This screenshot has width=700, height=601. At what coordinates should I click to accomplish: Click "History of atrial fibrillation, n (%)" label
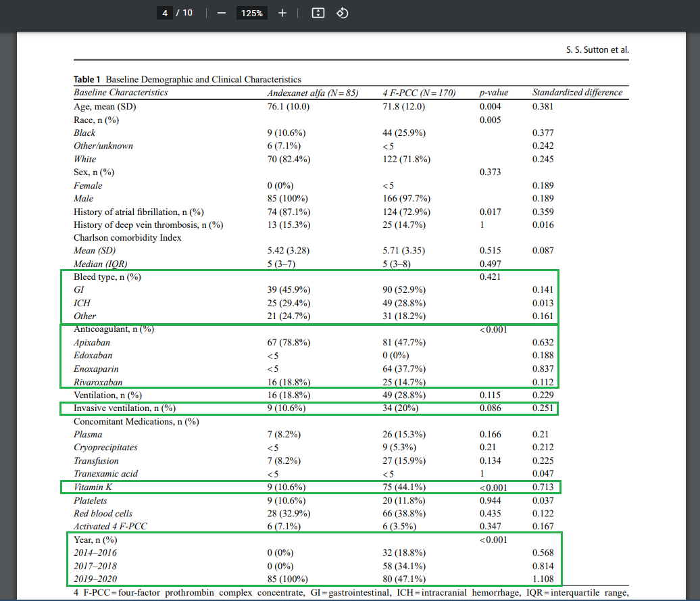139,212
